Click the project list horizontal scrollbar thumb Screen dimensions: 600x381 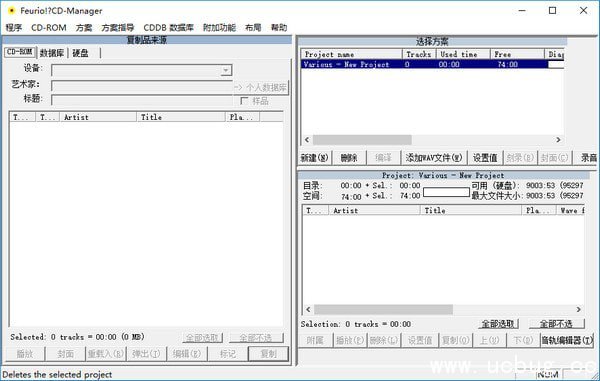pyautogui.click(x=362, y=140)
